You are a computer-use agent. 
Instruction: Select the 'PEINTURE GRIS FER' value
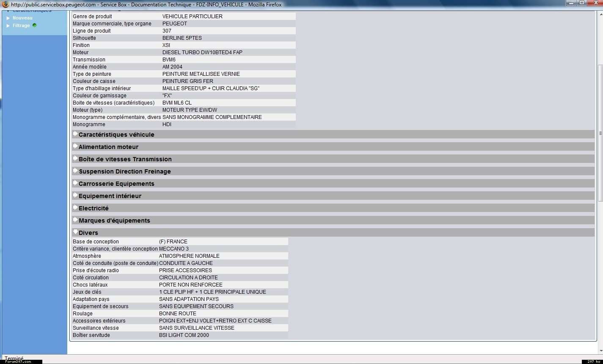coord(188,81)
